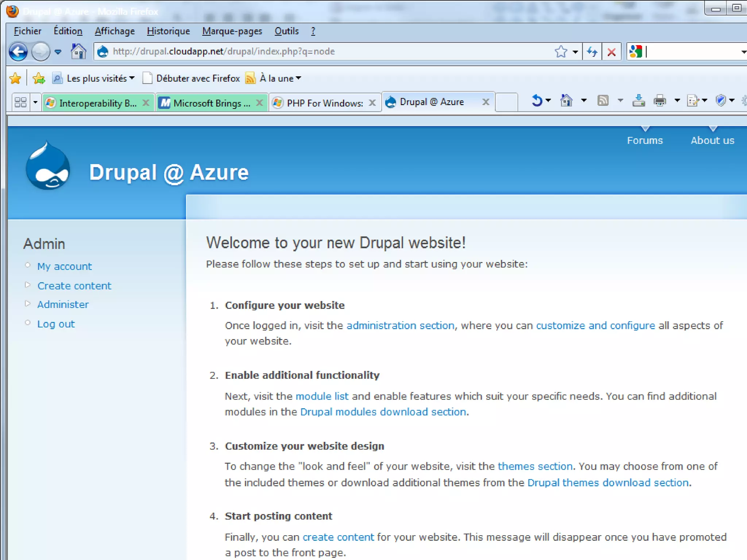Viewport: 747px width, 560px height.
Task: Follow the create content link in step 4
Action: (338, 537)
